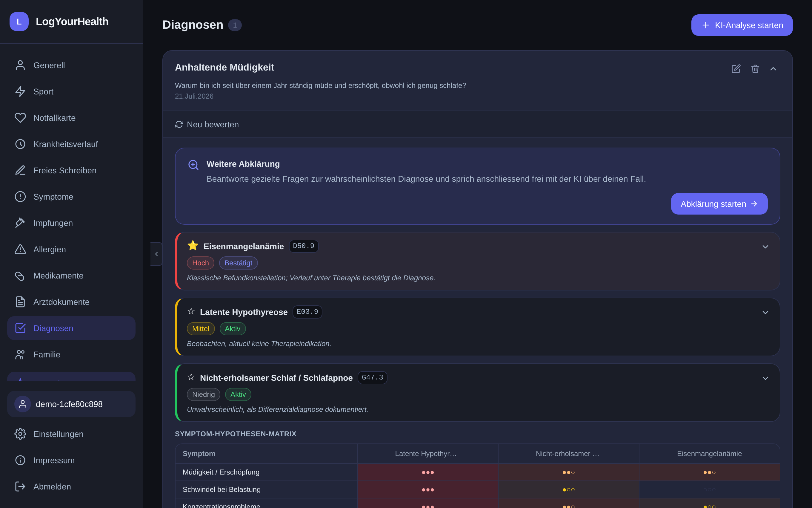Expand the Latente Hypothyreose details
Screen dimensions: 812x508
coord(765,313)
